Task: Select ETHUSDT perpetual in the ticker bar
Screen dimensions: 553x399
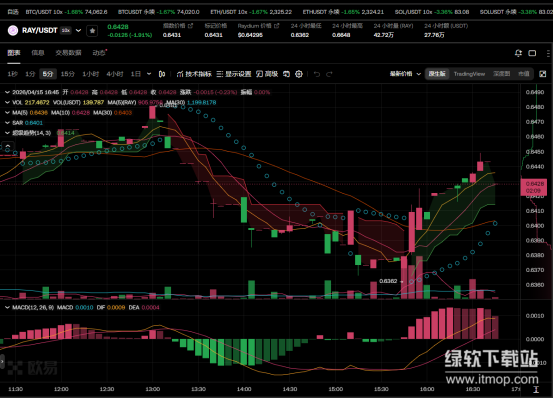Action: click(343, 12)
